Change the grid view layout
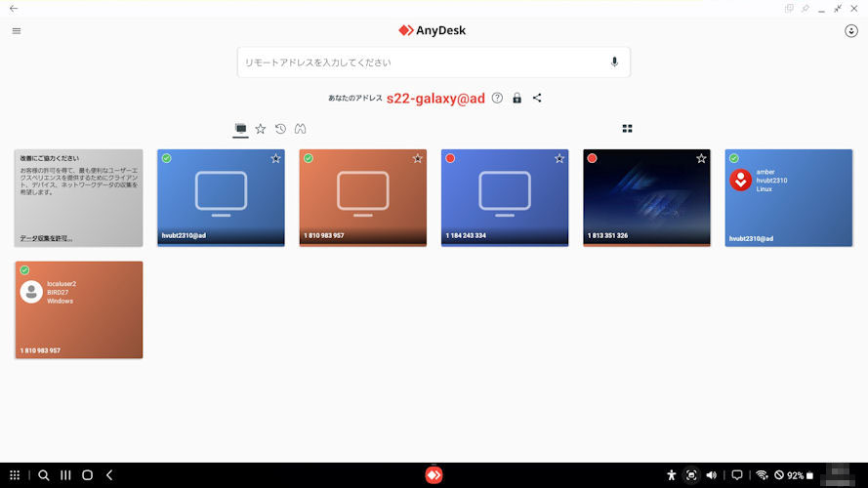 [x=627, y=129]
